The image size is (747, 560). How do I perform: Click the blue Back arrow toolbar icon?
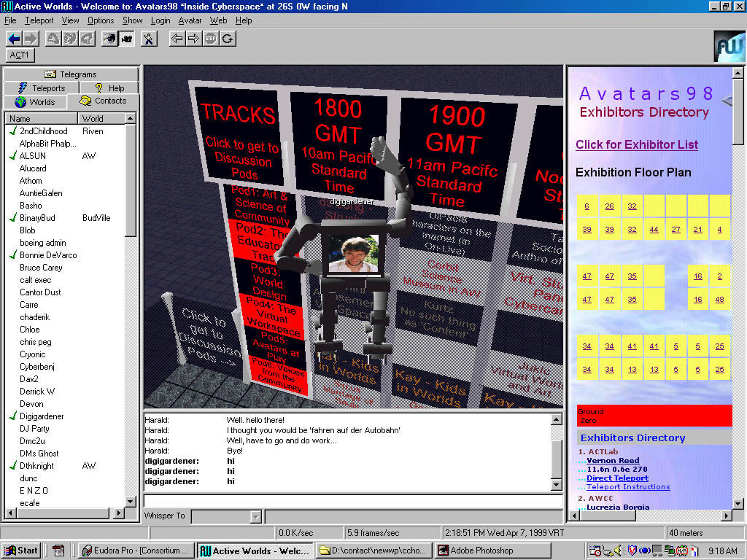coord(15,39)
